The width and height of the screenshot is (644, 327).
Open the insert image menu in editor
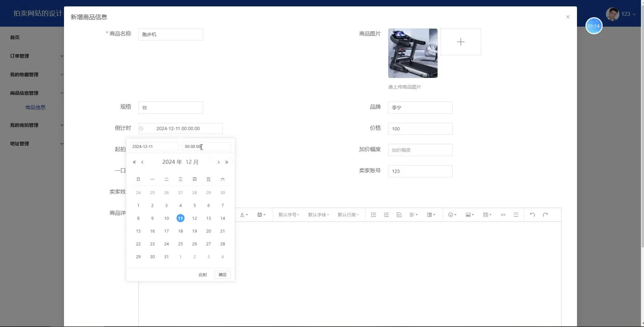tap(470, 215)
